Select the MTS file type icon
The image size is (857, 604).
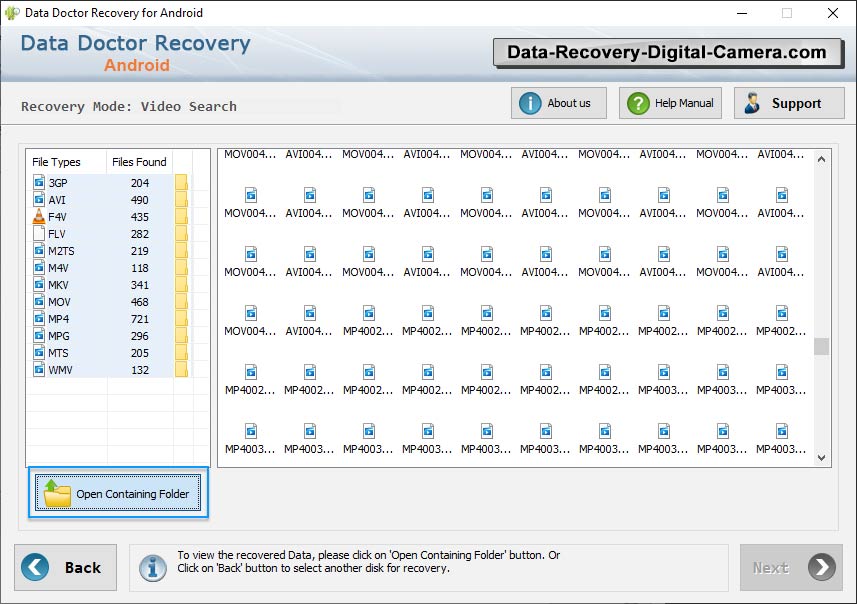pyautogui.click(x=39, y=352)
